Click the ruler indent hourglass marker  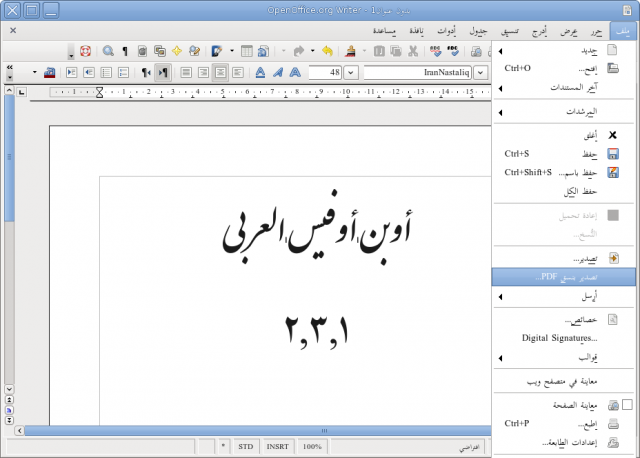click(99, 93)
